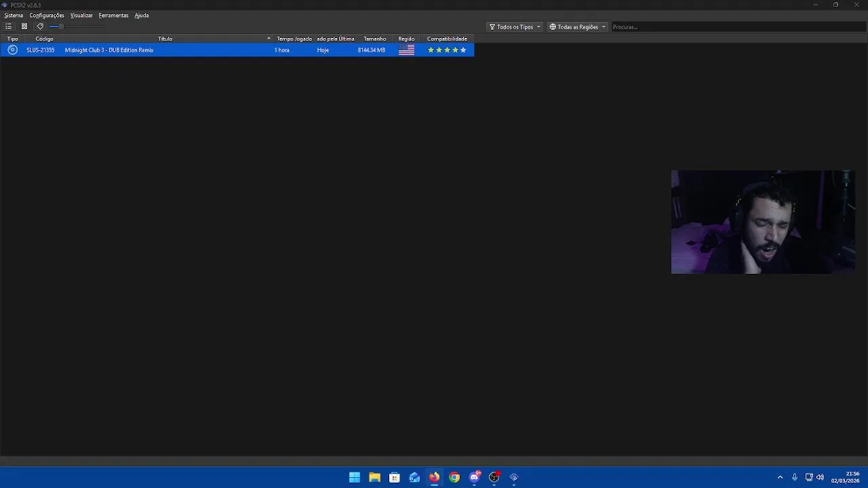Switch to Firefox in taskbar
The image size is (868, 488).
[434, 477]
